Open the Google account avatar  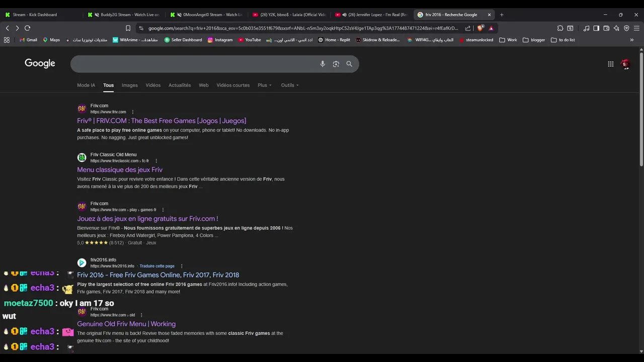click(625, 64)
